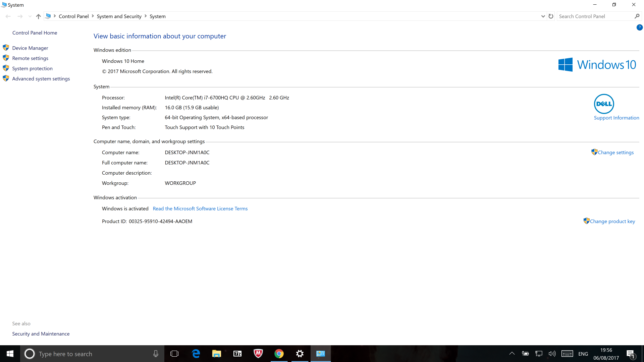Open McAfee antivirus from taskbar

click(258, 354)
